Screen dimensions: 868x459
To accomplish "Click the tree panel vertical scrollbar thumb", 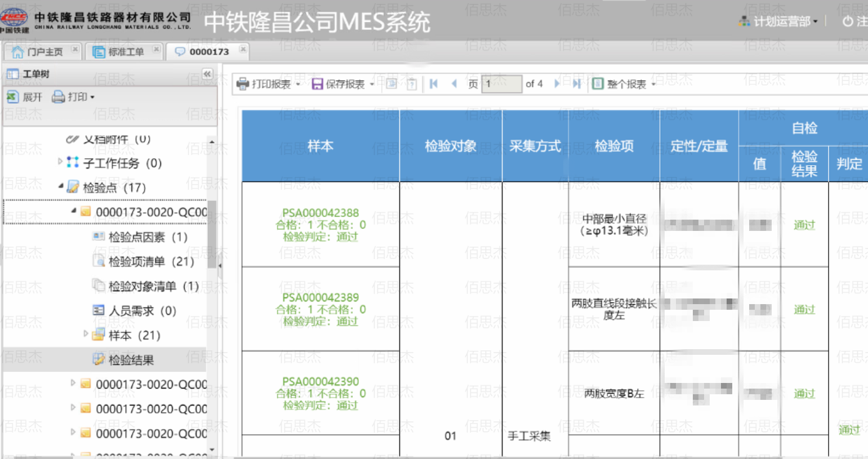I will tap(212, 234).
